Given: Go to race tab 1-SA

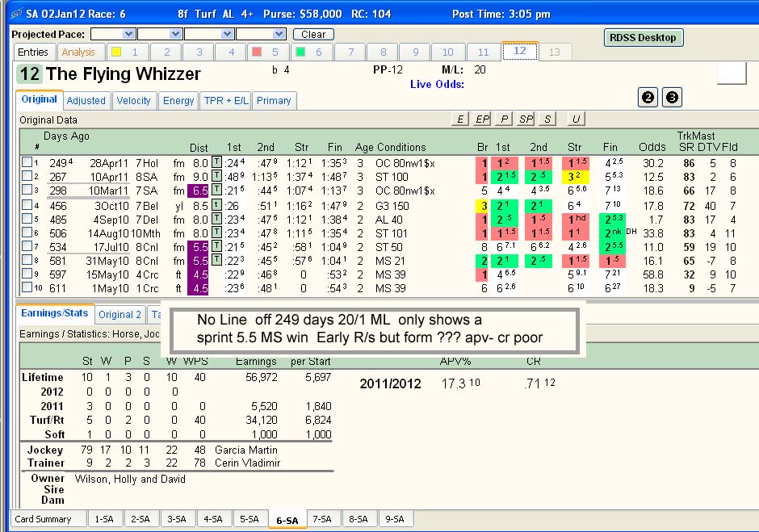Looking at the screenshot, I should click(x=104, y=519).
